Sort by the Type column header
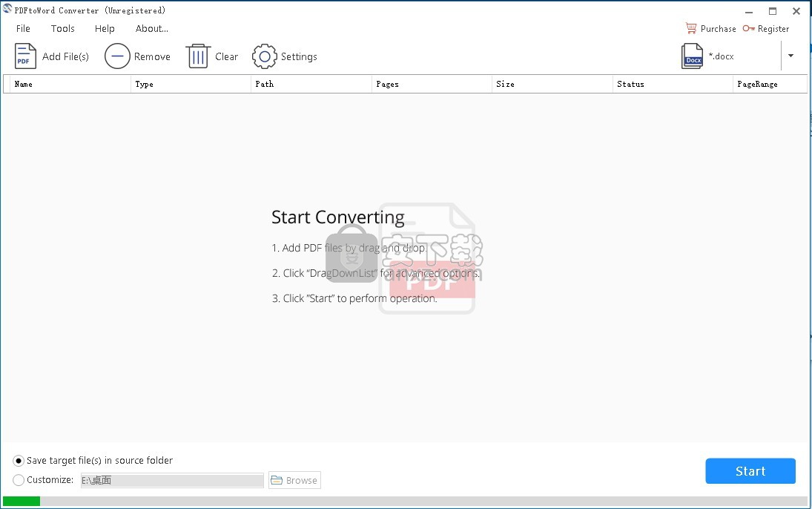This screenshot has width=812, height=509. point(191,84)
